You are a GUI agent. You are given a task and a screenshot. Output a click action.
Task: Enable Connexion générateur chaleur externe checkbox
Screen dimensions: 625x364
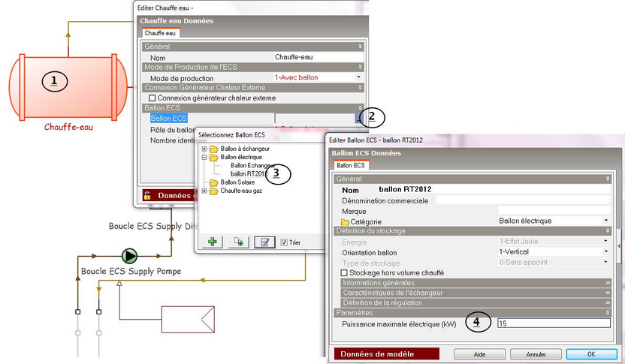[x=152, y=98]
